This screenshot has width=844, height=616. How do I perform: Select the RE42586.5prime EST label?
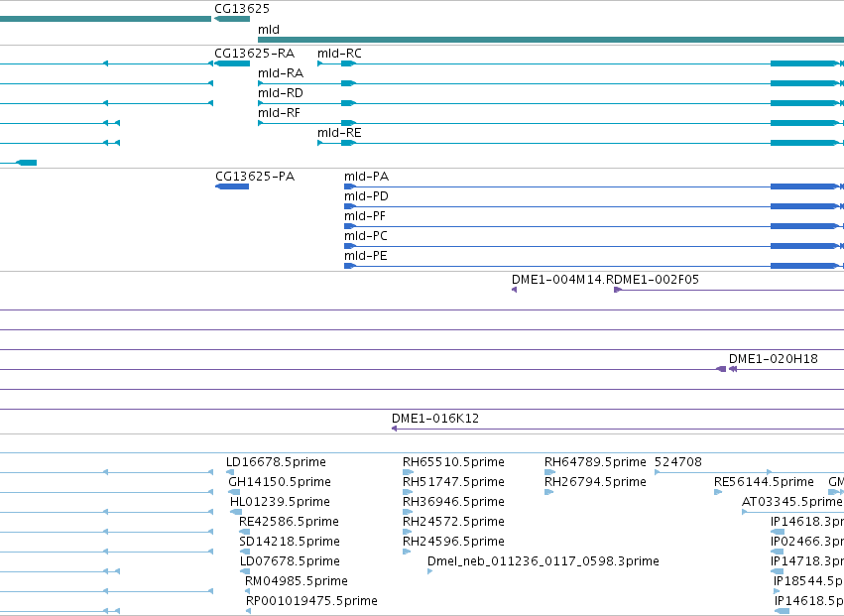(289, 523)
